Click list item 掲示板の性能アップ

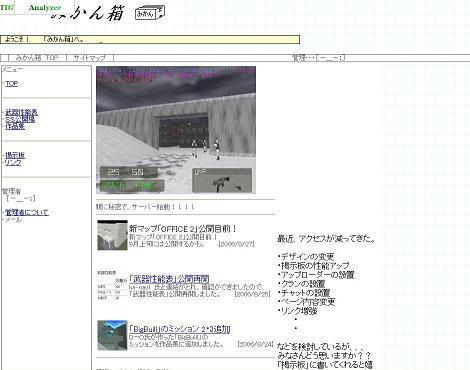[x=314, y=266]
